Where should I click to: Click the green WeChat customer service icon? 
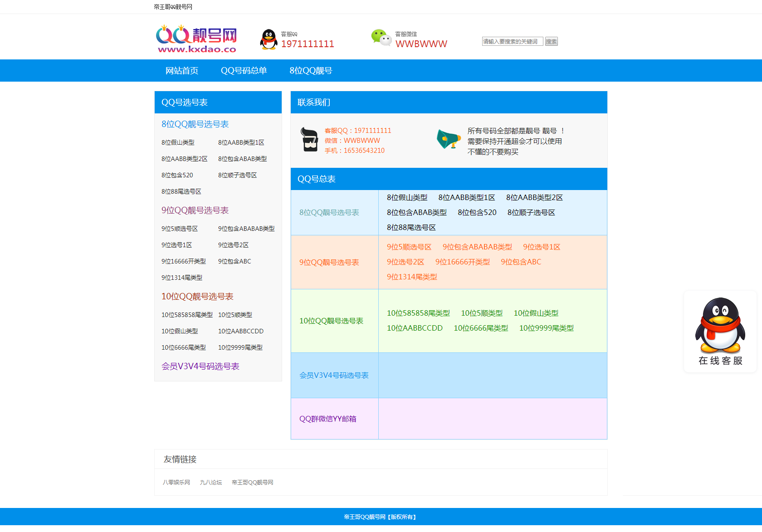381,38
